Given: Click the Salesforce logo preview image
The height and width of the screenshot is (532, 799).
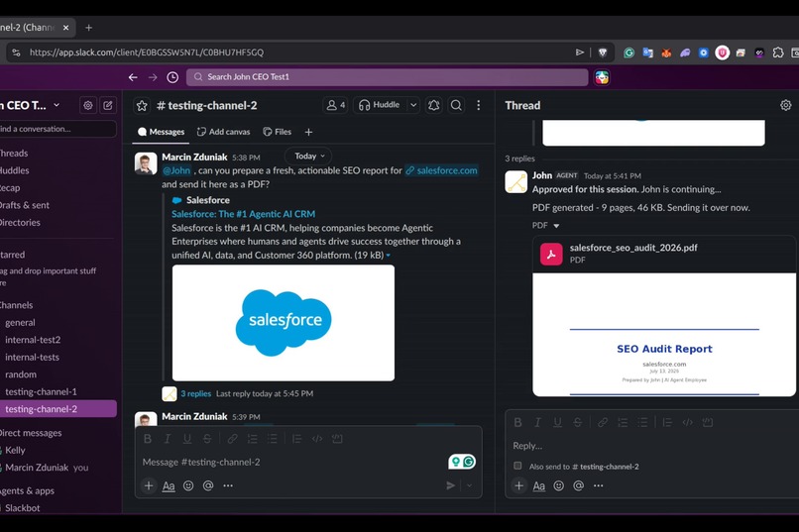Looking at the screenshot, I should click(x=284, y=323).
